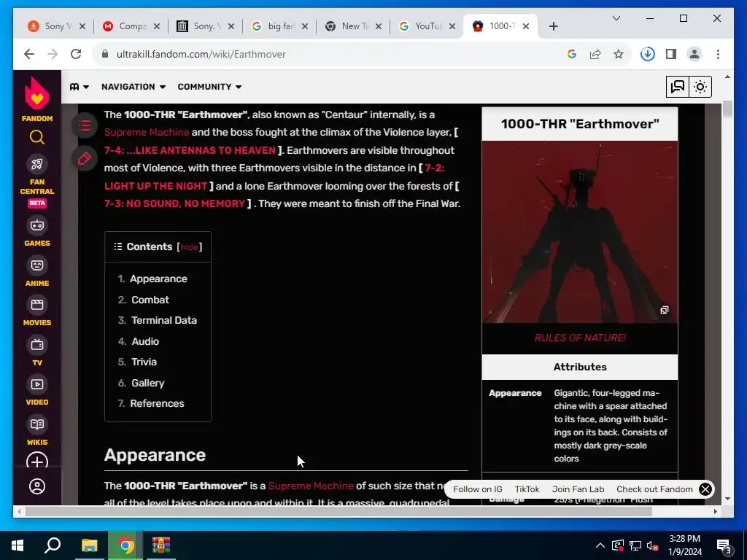Enlarge the Earthmover infobox image icon
The width and height of the screenshot is (747, 560).
pyautogui.click(x=664, y=311)
